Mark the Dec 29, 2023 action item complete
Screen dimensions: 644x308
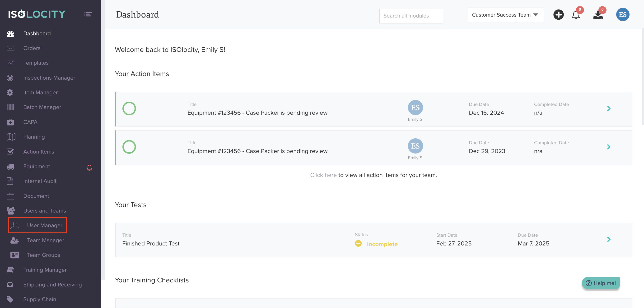click(129, 147)
